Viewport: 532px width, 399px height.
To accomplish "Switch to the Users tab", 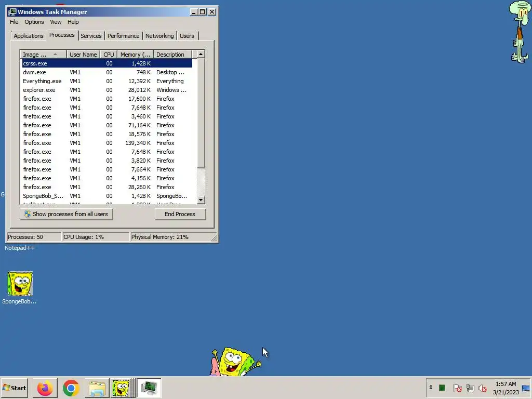I will pyautogui.click(x=187, y=36).
